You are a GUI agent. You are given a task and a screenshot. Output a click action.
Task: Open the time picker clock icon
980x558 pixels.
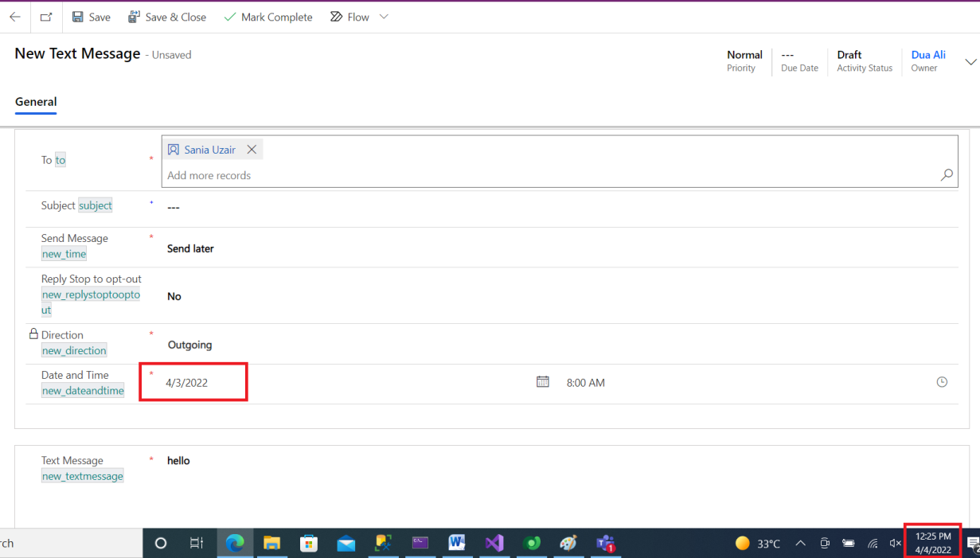point(942,382)
